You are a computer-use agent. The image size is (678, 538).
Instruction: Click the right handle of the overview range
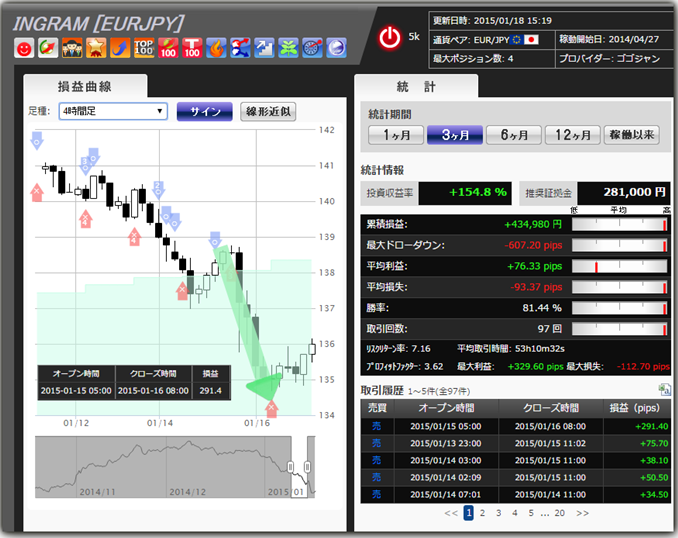point(307,467)
